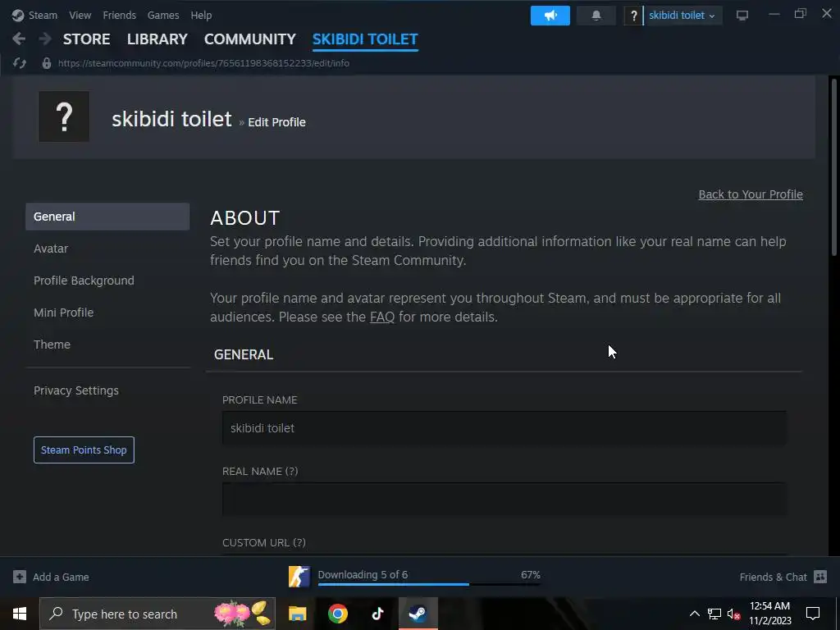Open Profile Background settings

pos(84,281)
